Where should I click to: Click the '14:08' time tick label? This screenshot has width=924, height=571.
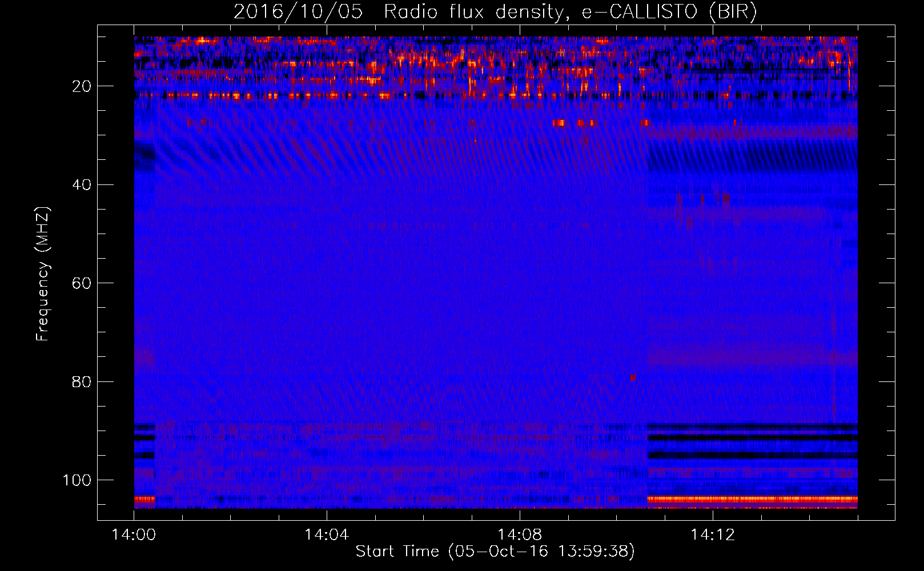520,535
